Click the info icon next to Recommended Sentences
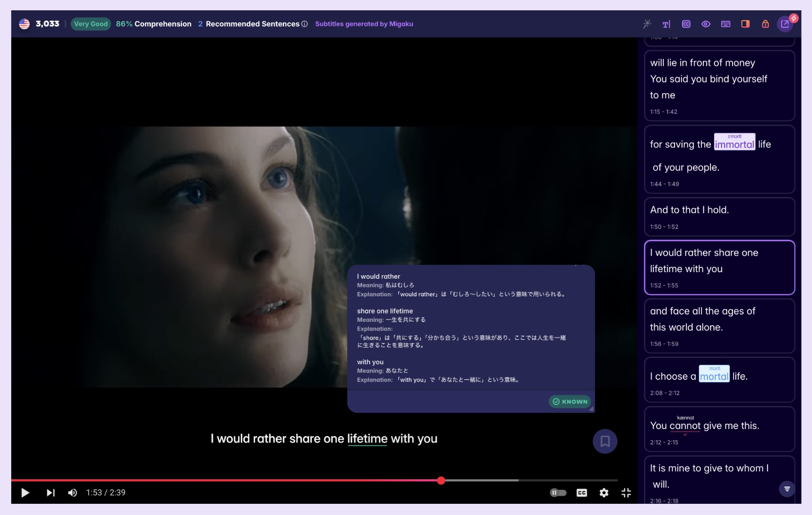The image size is (812, 515). click(304, 24)
